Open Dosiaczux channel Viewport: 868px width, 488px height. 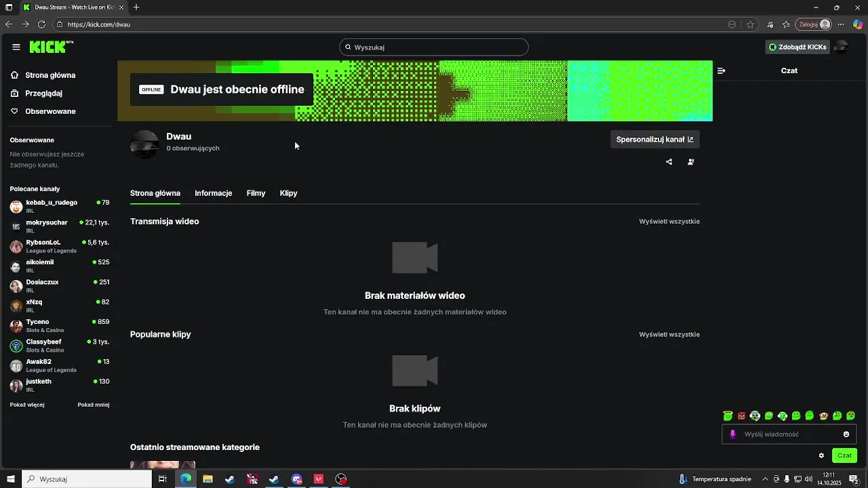click(60, 286)
